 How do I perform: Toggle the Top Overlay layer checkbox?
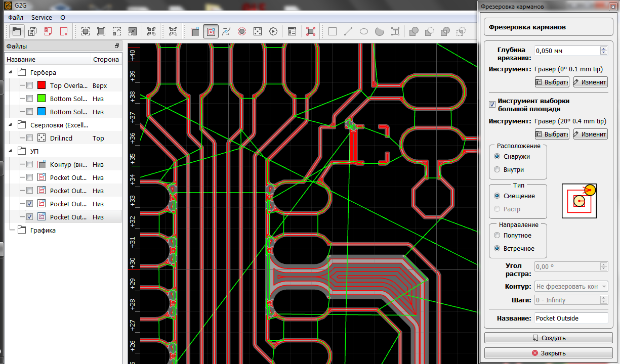pos(30,85)
